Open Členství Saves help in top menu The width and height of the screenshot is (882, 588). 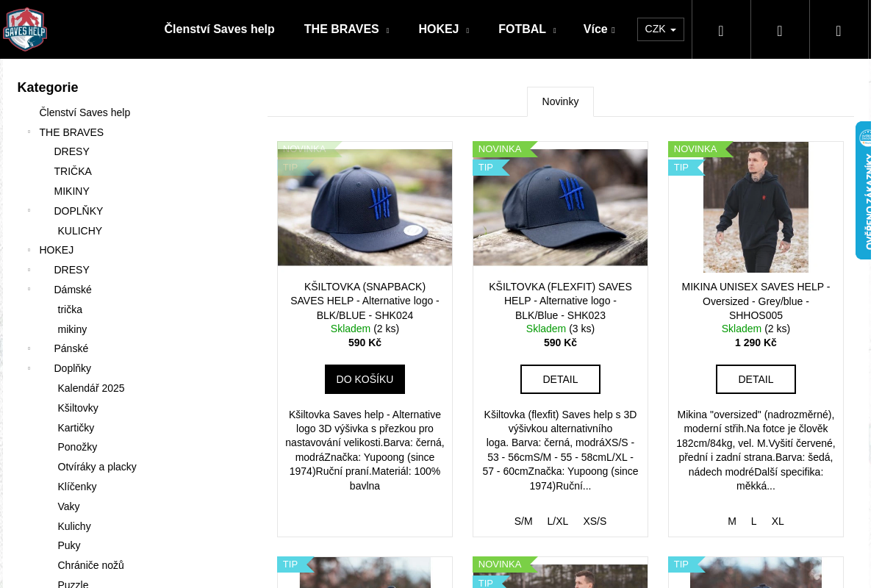point(219,29)
